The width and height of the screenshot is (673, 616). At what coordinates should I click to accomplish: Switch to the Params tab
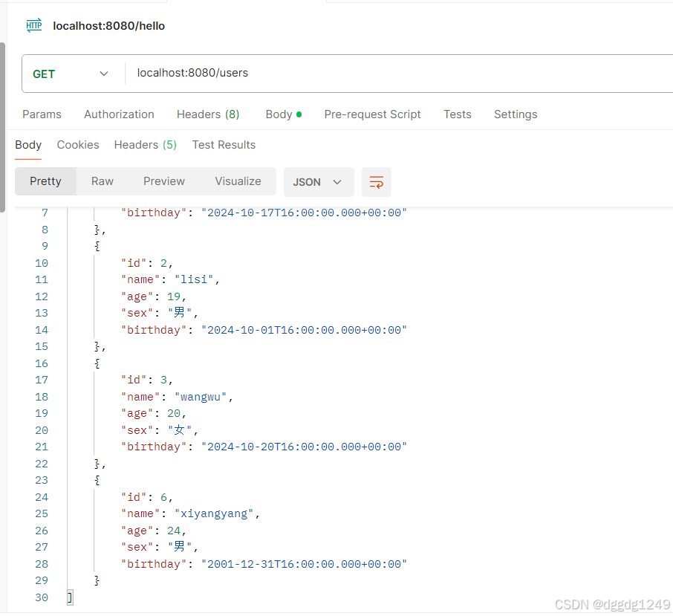[42, 114]
